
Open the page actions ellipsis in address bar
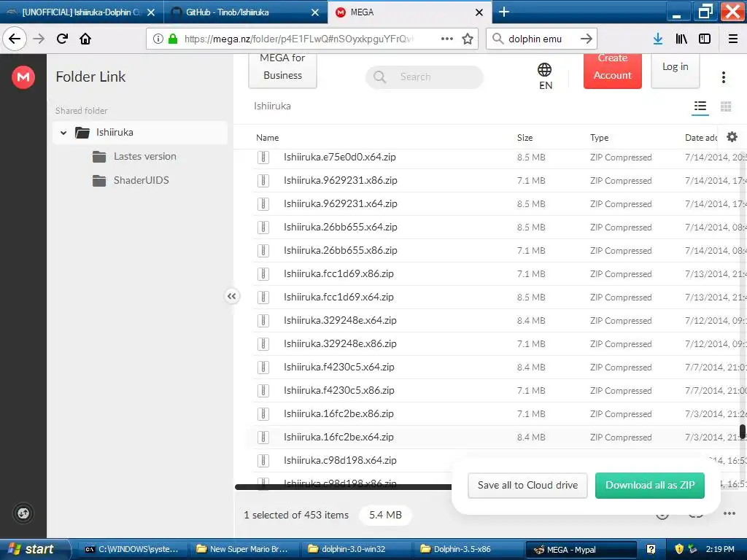(447, 39)
